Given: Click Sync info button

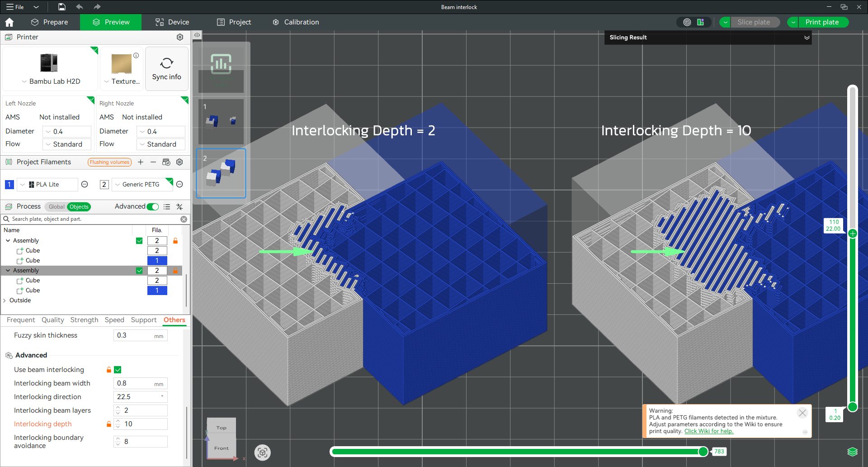Looking at the screenshot, I should 166,69.
